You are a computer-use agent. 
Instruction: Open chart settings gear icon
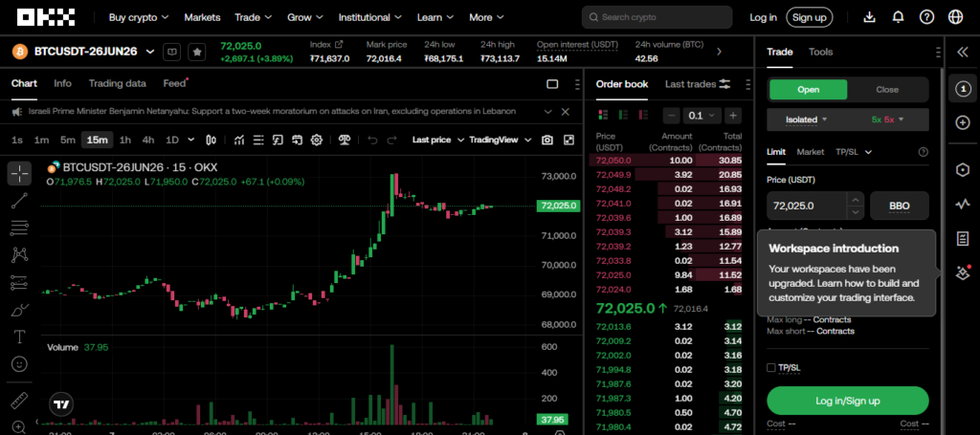317,140
